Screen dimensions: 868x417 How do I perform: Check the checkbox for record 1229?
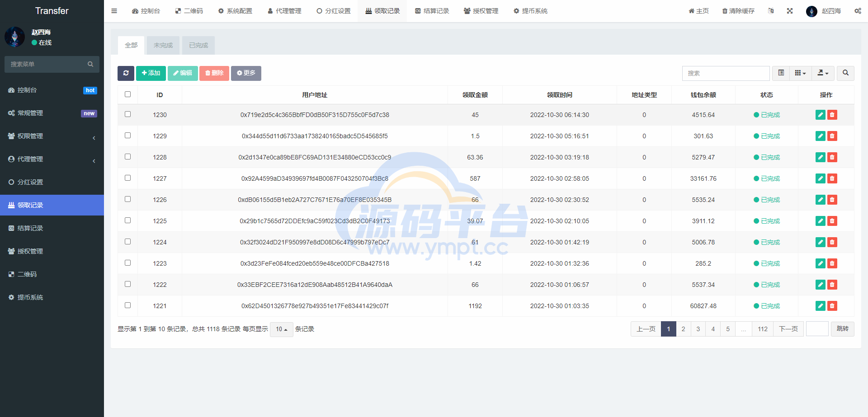pos(127,136)
